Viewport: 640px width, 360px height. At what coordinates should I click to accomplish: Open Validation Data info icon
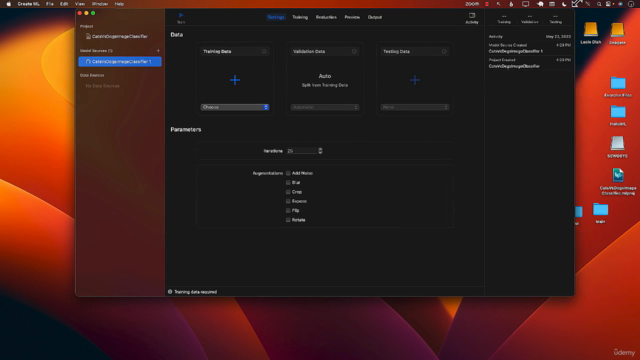pos(354,51)
